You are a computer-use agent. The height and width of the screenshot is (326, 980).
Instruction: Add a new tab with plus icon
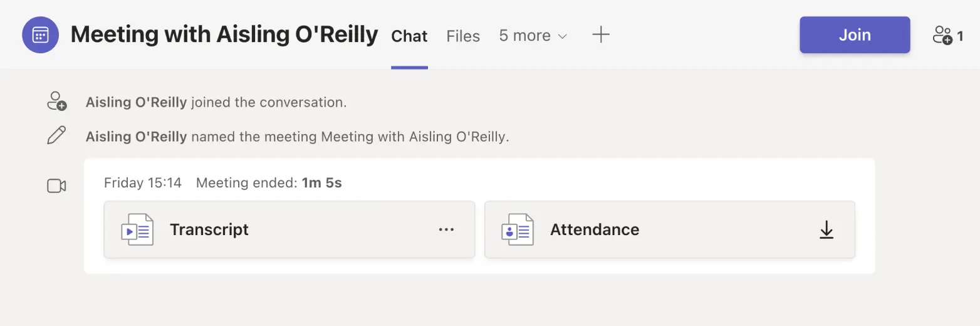coord(600,35)
